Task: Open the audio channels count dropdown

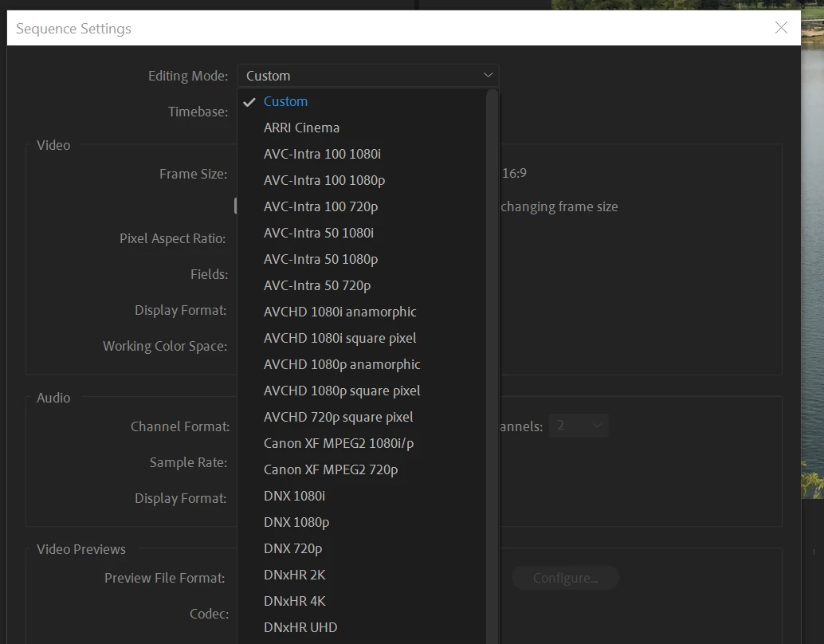Action: coord(579,426)
